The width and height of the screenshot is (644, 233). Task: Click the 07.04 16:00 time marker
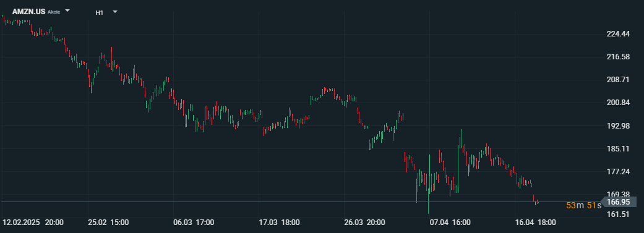tap(450, 222)
